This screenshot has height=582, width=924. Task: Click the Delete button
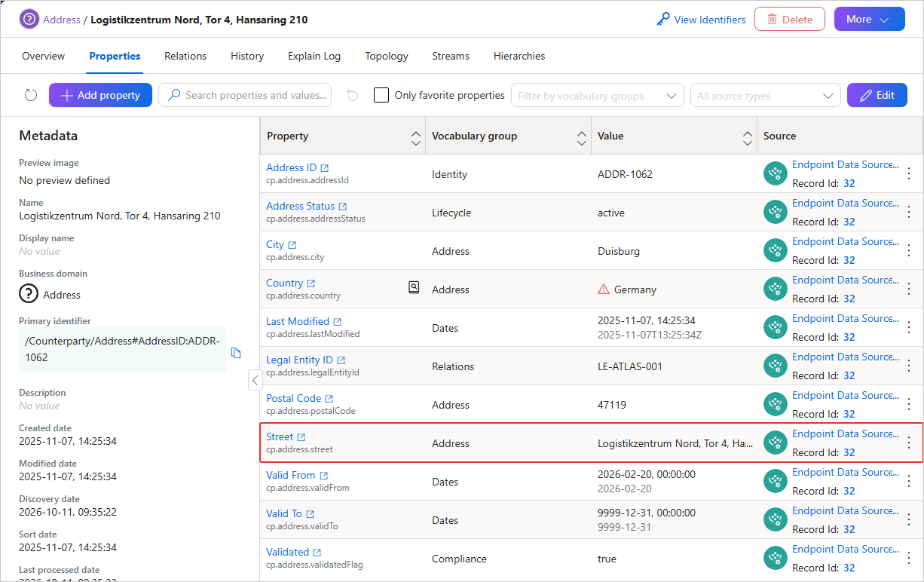click(790, 20)
